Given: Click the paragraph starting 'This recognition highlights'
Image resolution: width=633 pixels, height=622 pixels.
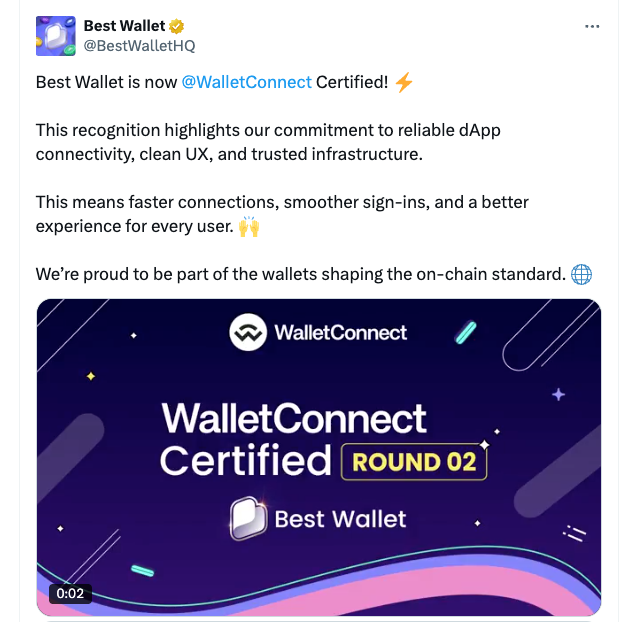Looking at the screenshot, I should (x=268, y=142).
